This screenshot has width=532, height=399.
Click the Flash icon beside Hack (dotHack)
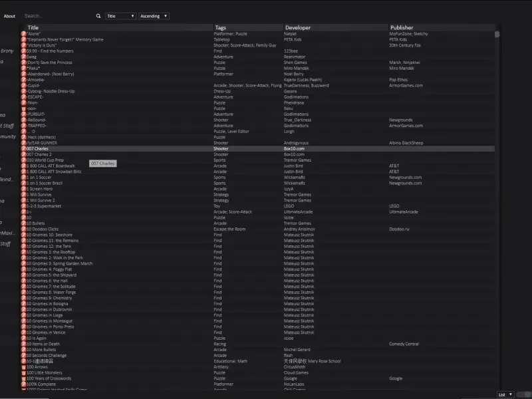coord(24,137)
